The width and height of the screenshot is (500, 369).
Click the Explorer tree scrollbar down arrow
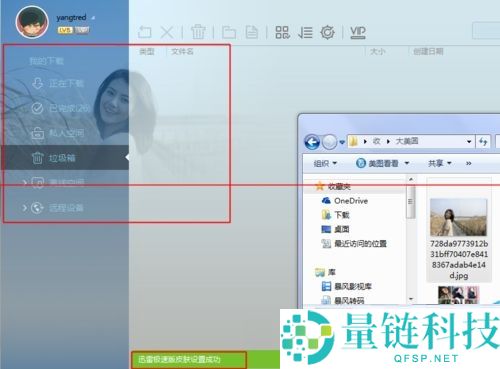pyautogui.click(x=411, y=299)
